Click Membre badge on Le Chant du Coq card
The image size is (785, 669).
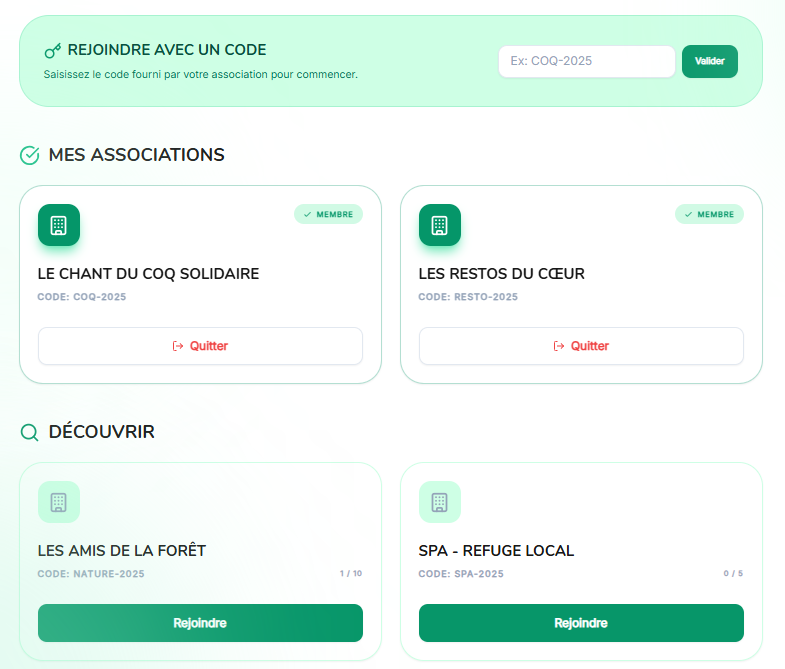(x=328, y=214)
